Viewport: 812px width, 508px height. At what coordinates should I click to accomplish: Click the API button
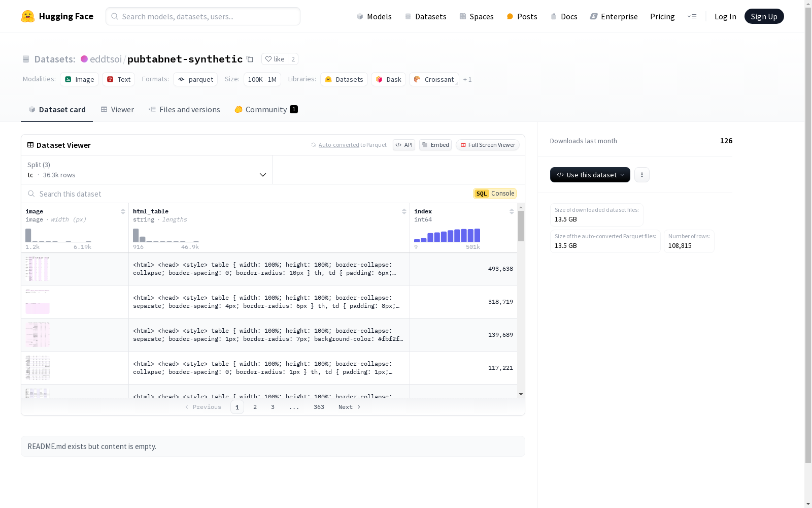click(x=404, y=145)
